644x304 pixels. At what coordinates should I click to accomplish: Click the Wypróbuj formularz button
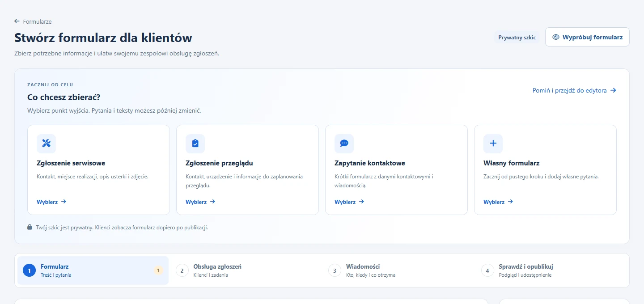587,37
